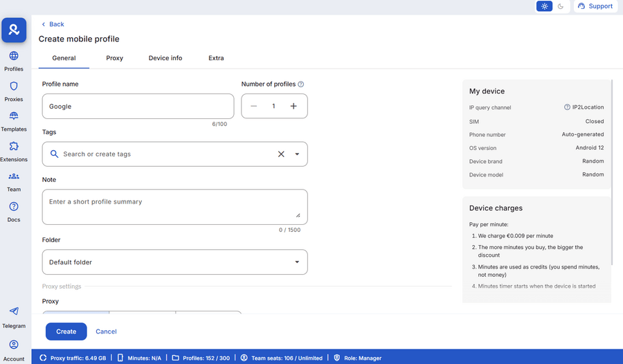Switch to light theme sun toggle
This screenshot has width=623, height=364.
[x=545, y=6]
